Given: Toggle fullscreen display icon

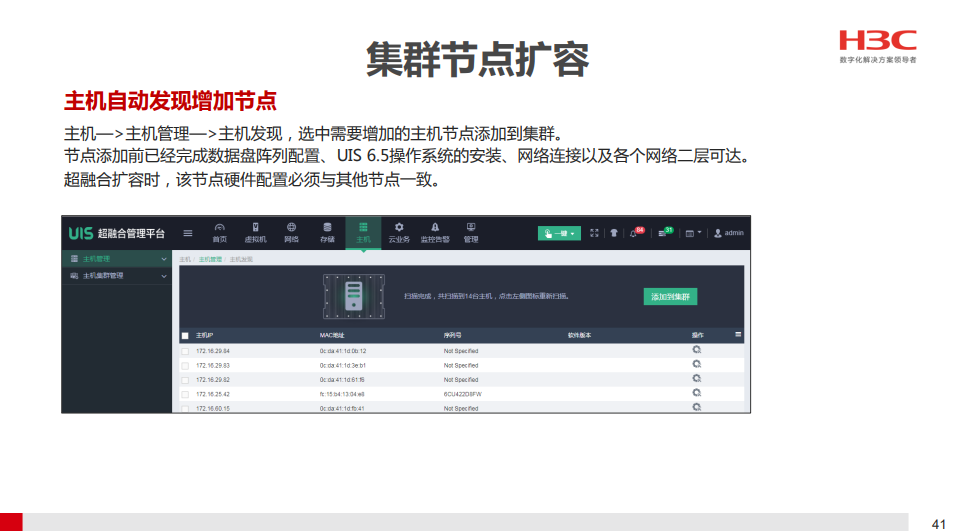Looking at the screenshot, I should click(594, 233).
